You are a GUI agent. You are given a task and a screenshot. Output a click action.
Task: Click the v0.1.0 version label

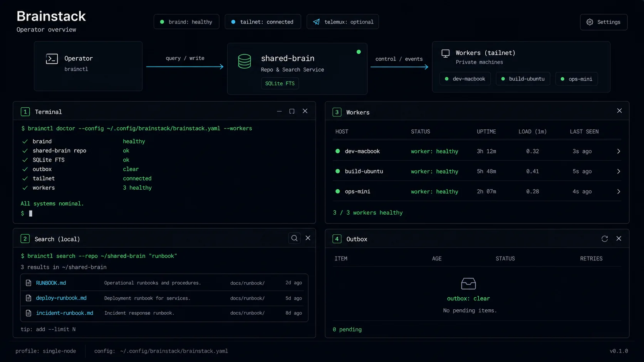(x=619, y=351)
